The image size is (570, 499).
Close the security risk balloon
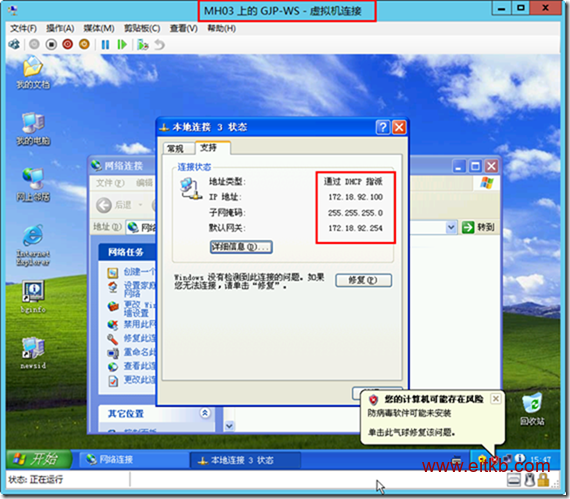(x=495, y=399)
